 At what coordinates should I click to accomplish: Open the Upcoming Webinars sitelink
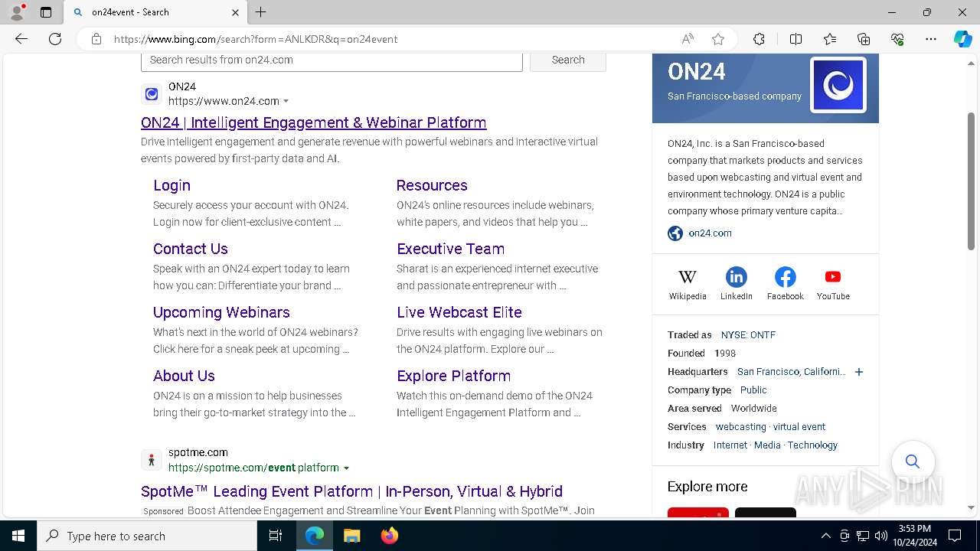pyautogui.click(x=221, y=312)
